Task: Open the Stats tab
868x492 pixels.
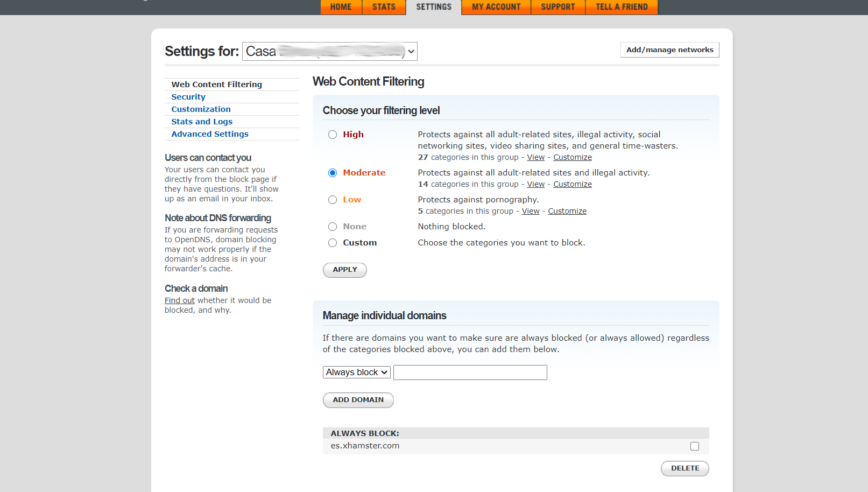Action: 384,7
